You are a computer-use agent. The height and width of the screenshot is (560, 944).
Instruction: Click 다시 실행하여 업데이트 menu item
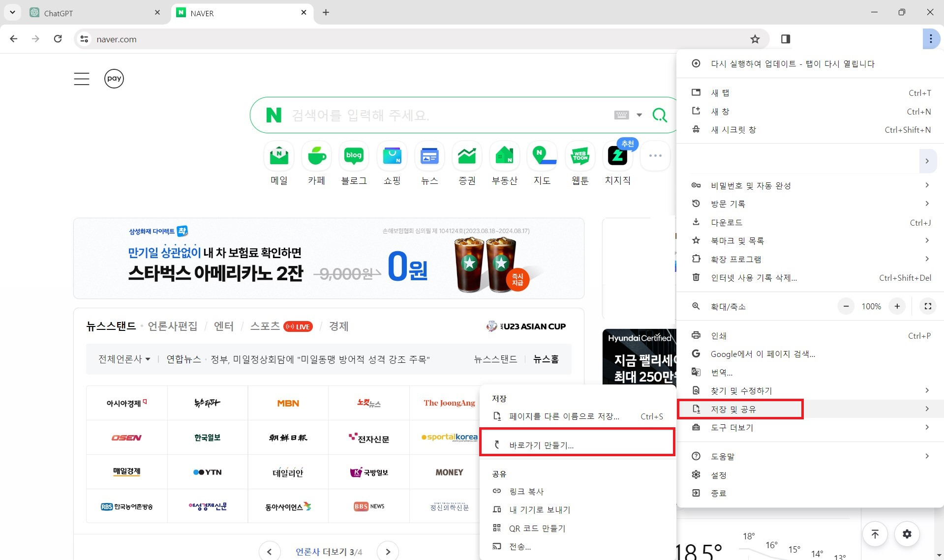[810, 64]
